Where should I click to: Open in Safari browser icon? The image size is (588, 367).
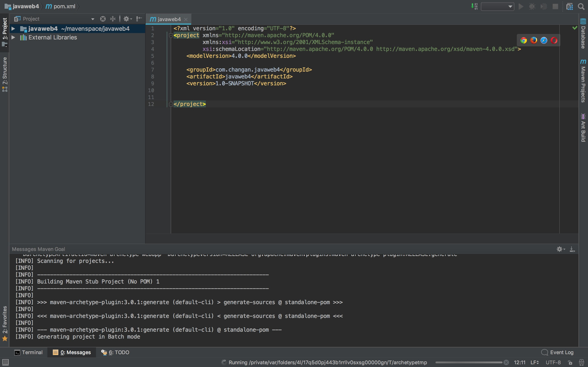tap(544, 40)
